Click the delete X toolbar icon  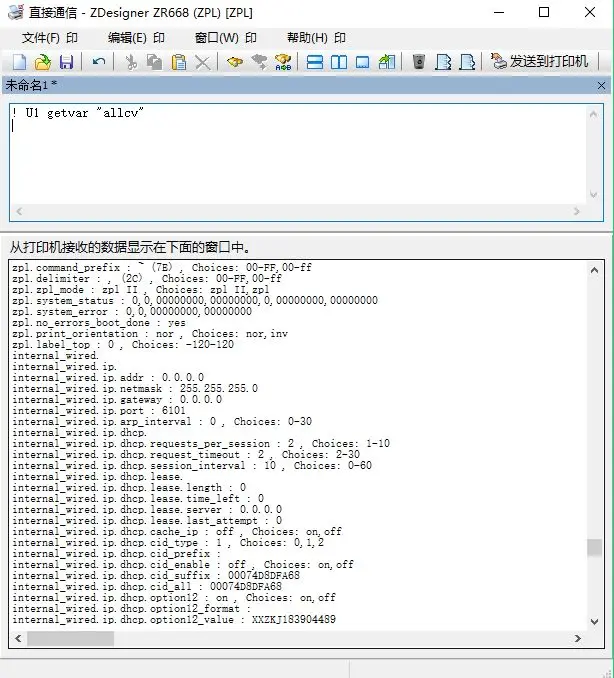[x=203, y=62]
